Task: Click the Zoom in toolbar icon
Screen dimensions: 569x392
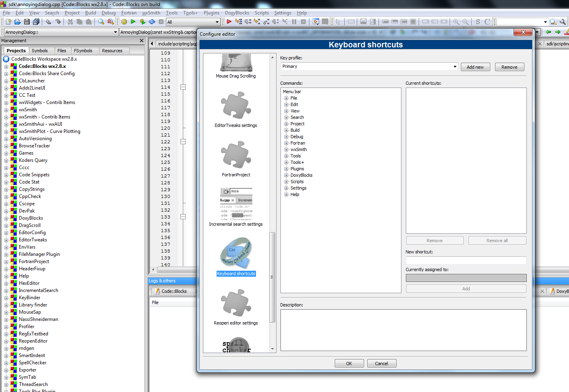Action: coord(456,22)
